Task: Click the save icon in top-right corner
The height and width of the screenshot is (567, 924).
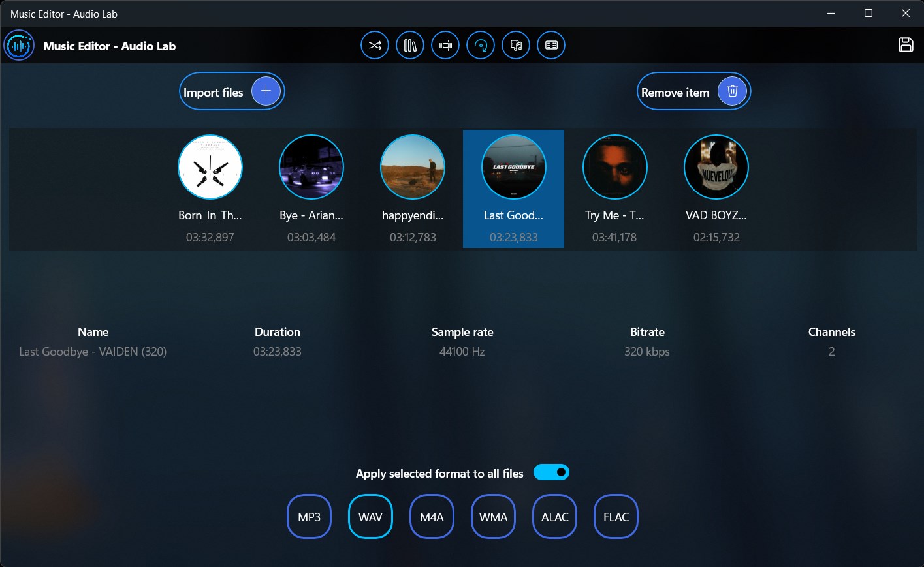Action: (906, 45)
